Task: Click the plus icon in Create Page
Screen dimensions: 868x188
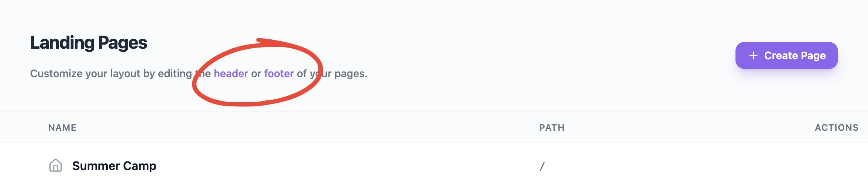Action: (x=753, y=55)
